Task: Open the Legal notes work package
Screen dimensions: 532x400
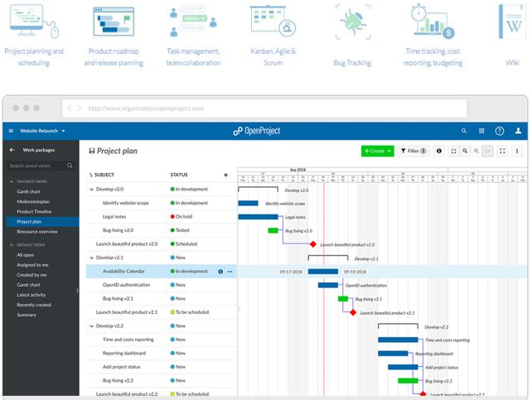Action: pos(114,217)
